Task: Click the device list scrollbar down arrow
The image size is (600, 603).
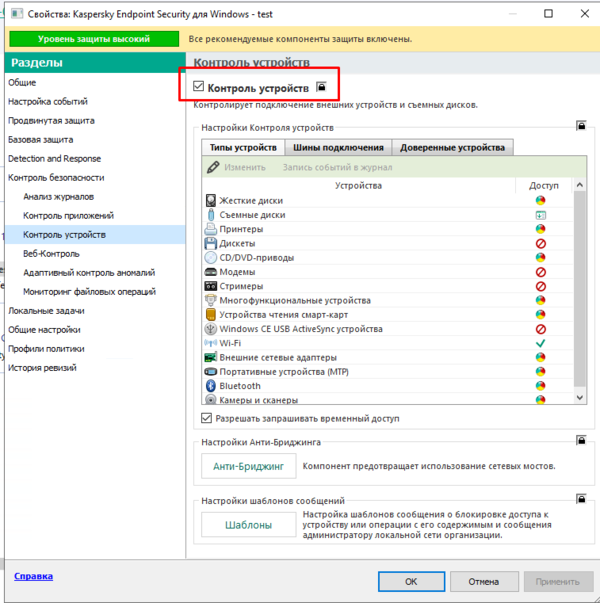Action: tap(580, 398)
